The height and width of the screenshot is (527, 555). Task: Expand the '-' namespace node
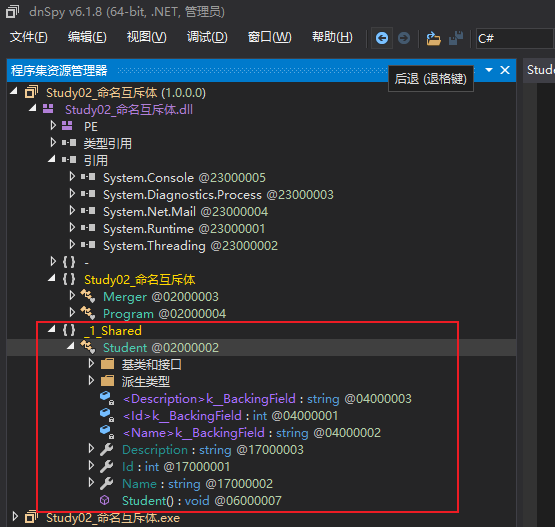[53, 261]
